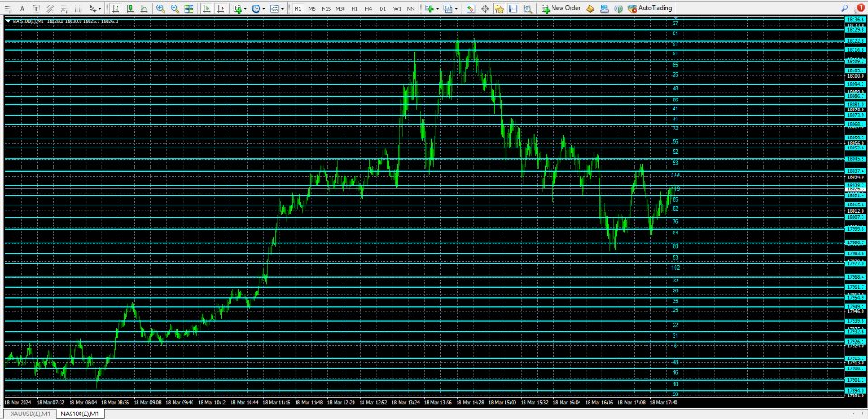This screenshot has height=419, width=868.
Task: Launch MetaEditor with the yellow book icon
Action: pos(590,8)
